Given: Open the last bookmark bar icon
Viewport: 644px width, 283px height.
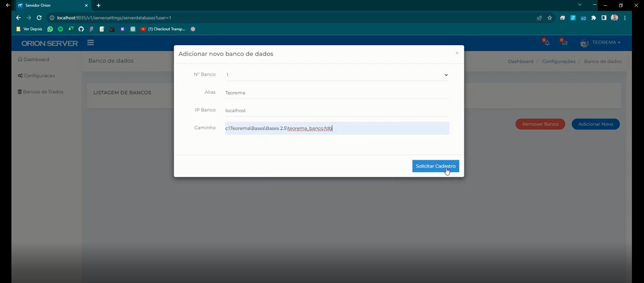Looking at the screenshot, I should click(193, 29).
